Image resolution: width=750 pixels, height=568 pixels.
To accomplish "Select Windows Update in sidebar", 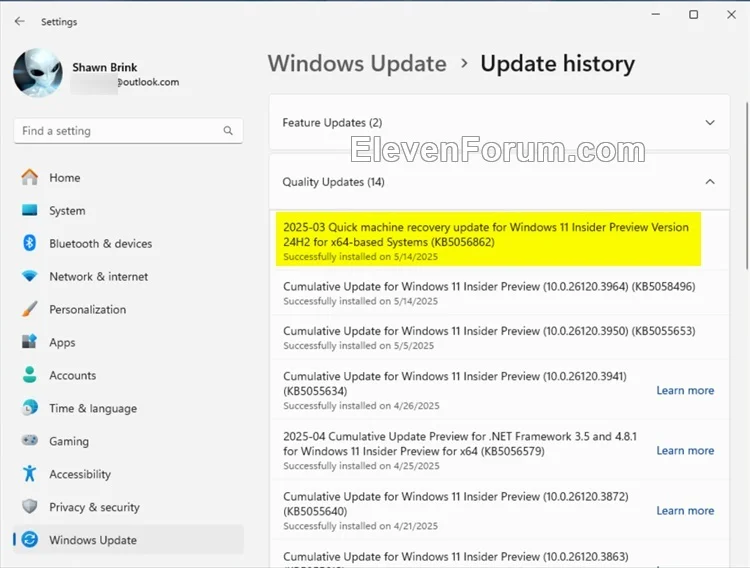I will pos(128,540).
